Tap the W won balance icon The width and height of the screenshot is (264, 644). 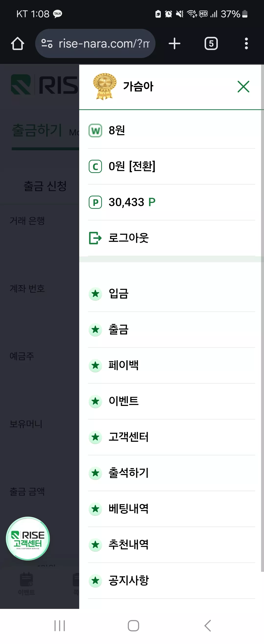pos(95,131)
